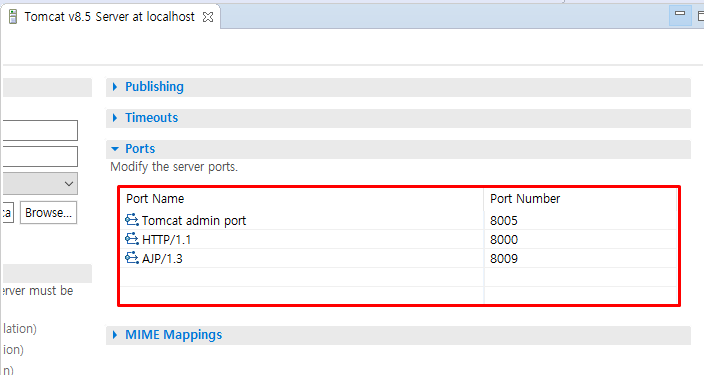Expand the Publishing section arrow
704x375 pixels.
click(115, 87)
